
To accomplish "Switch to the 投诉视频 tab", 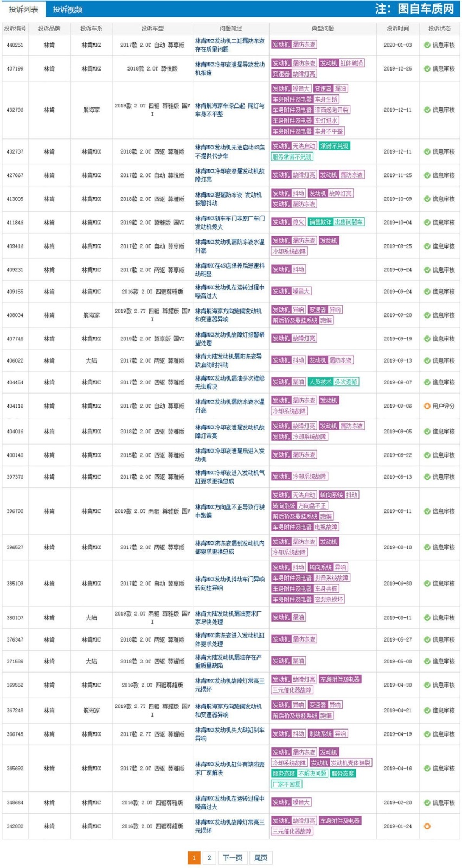I will pyautogui.click(x=68, y=9).
